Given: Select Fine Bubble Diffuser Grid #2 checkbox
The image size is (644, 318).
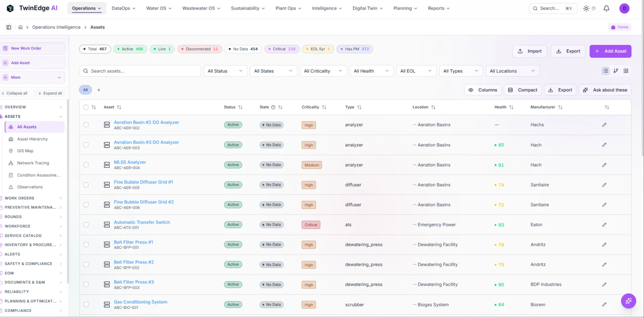Looking at the screenshot, I should [86, 205].
